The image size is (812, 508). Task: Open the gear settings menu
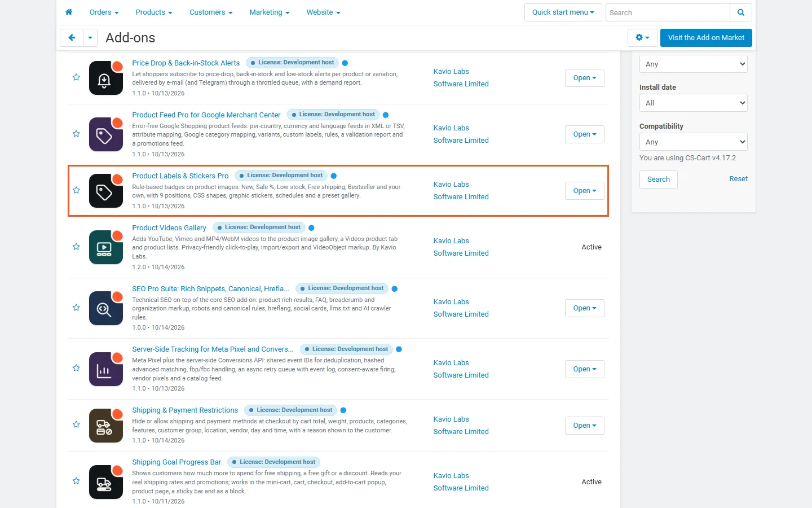point(642,38)
